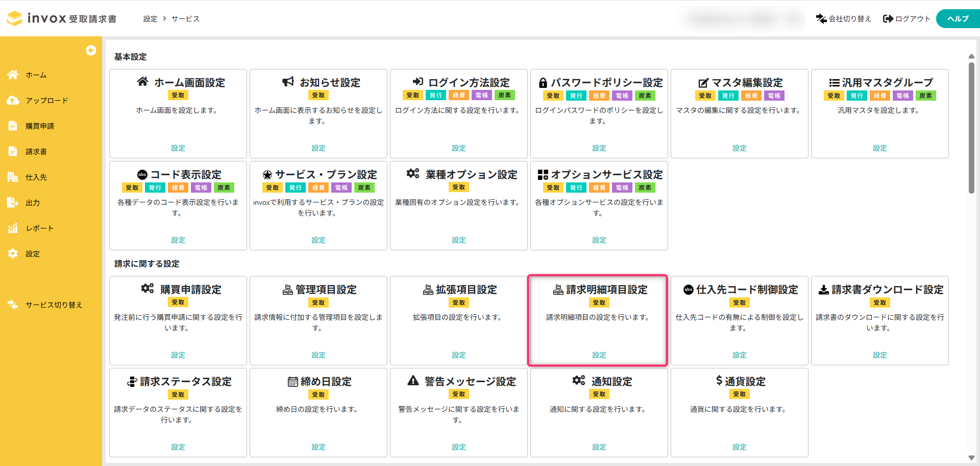This screenshot has width=980, height=466.
Task: Collapse the sidebar with the arrow icon
Action: (91, 50)
